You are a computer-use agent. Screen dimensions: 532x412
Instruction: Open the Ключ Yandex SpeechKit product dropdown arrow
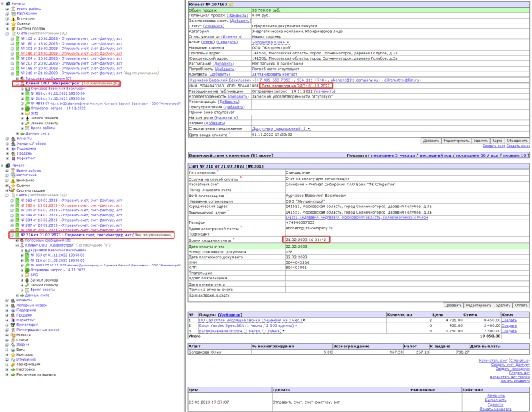[296, 325]
